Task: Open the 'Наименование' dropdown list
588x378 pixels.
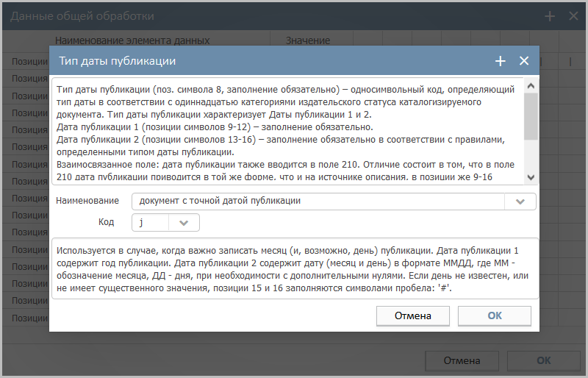Action: click(x=520, y=202)
